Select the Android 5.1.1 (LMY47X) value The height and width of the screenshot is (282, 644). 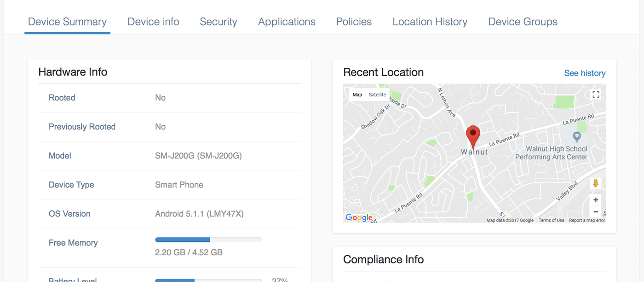(x=199, y=214)
